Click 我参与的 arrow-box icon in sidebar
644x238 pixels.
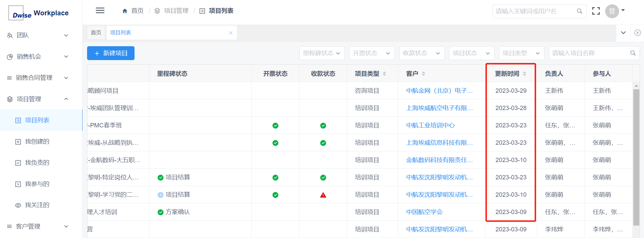18,184
